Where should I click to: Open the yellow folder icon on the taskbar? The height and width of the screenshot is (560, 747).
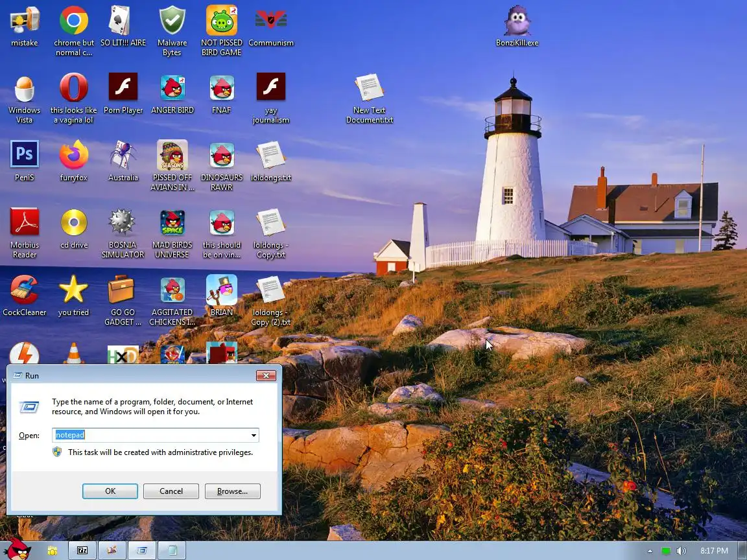(52, 551)
